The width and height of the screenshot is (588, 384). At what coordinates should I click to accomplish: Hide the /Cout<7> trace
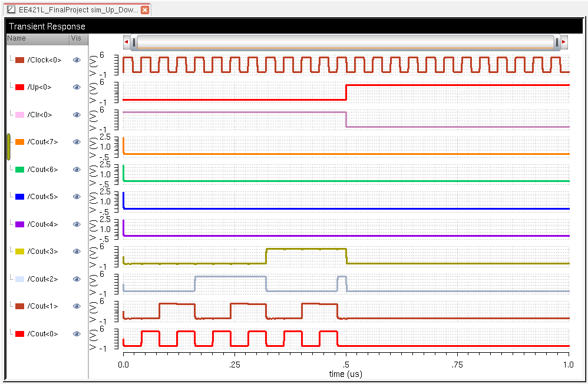point(77,142)
